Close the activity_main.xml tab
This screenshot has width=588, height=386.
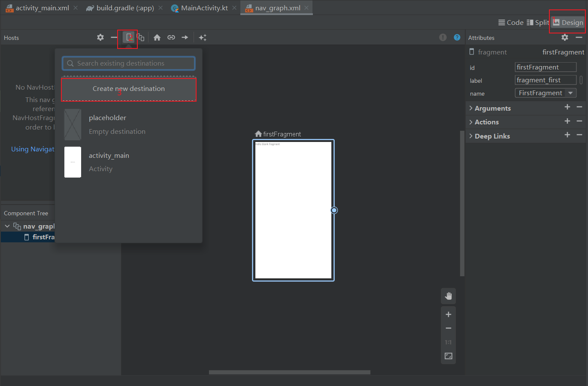(76, 8)
